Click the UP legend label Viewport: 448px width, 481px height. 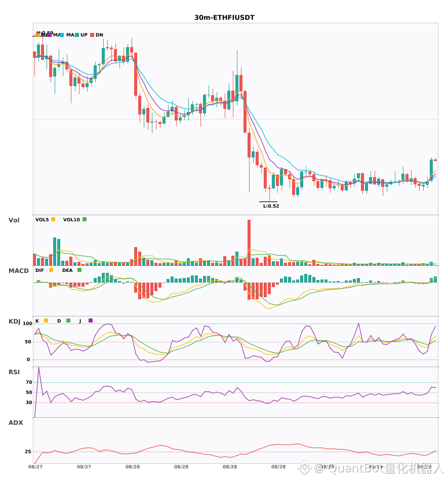(x=84, y=35)
